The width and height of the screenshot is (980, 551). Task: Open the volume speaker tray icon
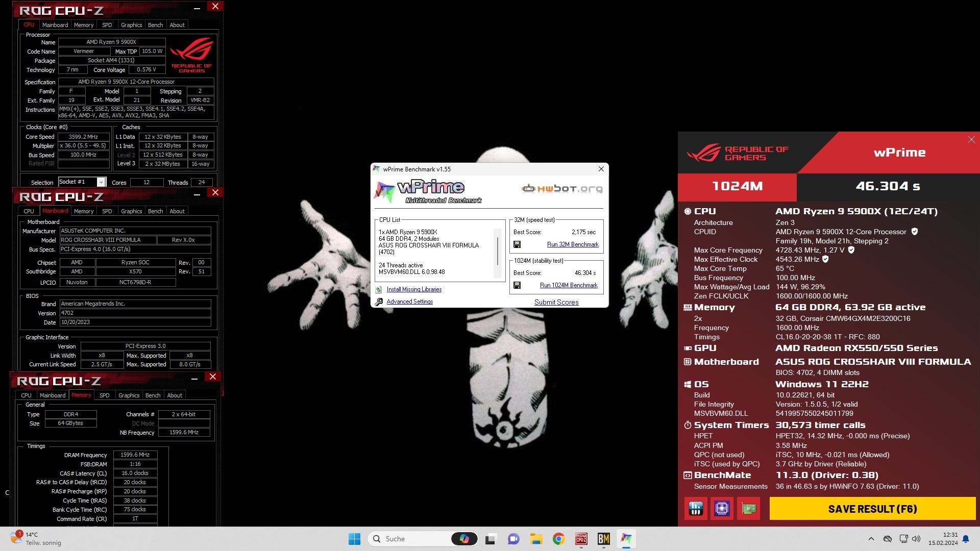point(916,539)
